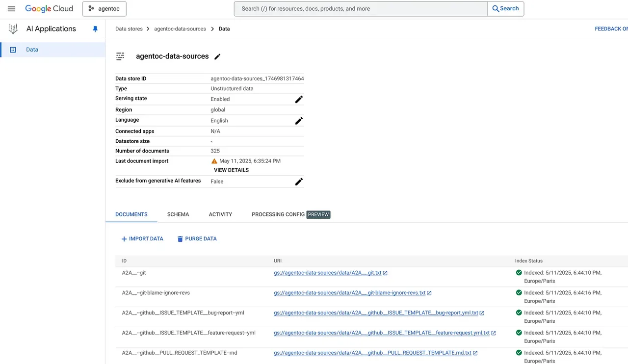Switch to the SCHEMA tab
628x364 pixels.
pos(178,214)
